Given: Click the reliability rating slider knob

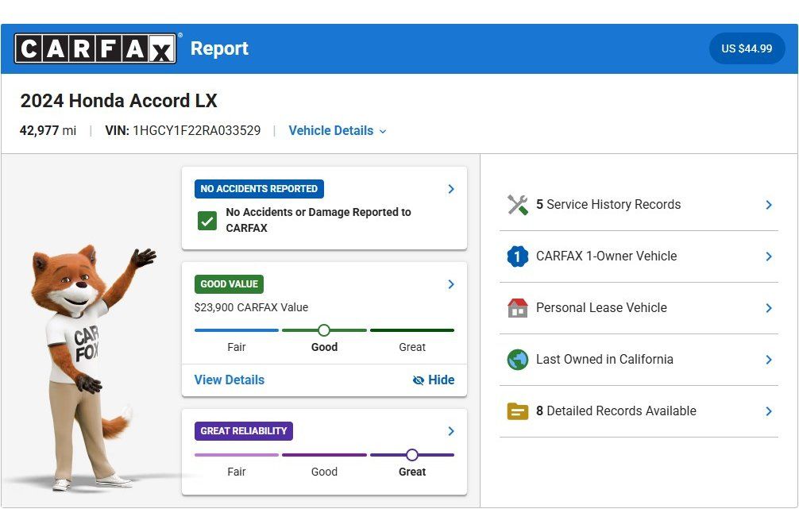Looking at the screenshot, I should (x=412, y=454).
